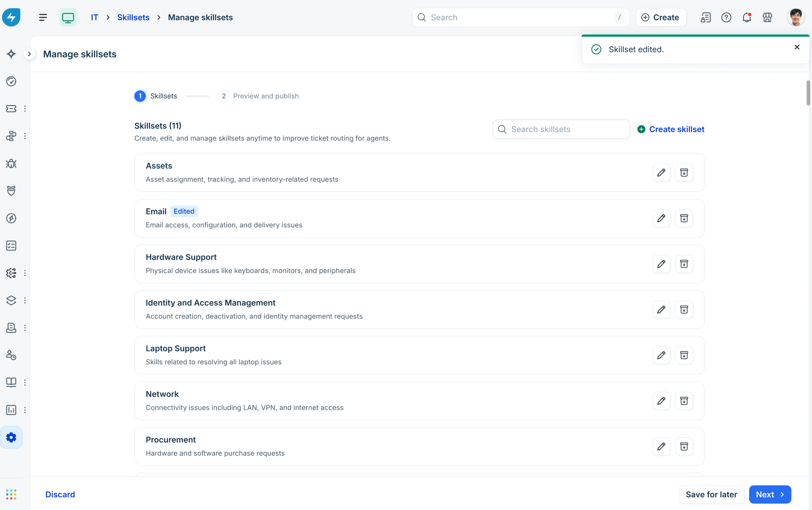
Task: Focus the global Search field
Action: pyautogui.click(x=521, y=17)
